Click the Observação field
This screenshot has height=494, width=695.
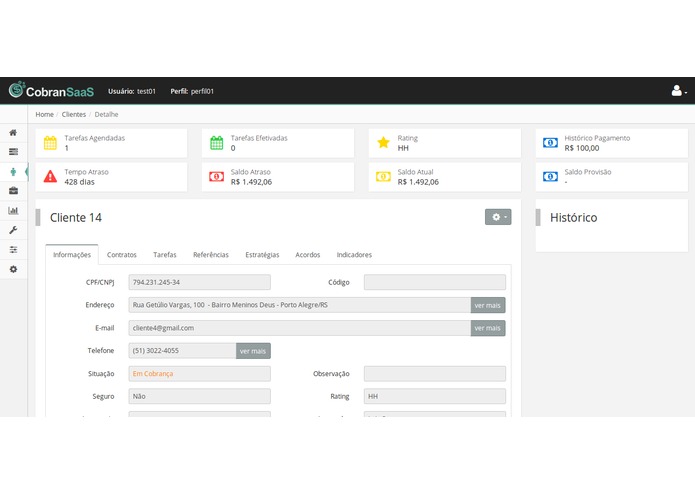coord(435,373)
